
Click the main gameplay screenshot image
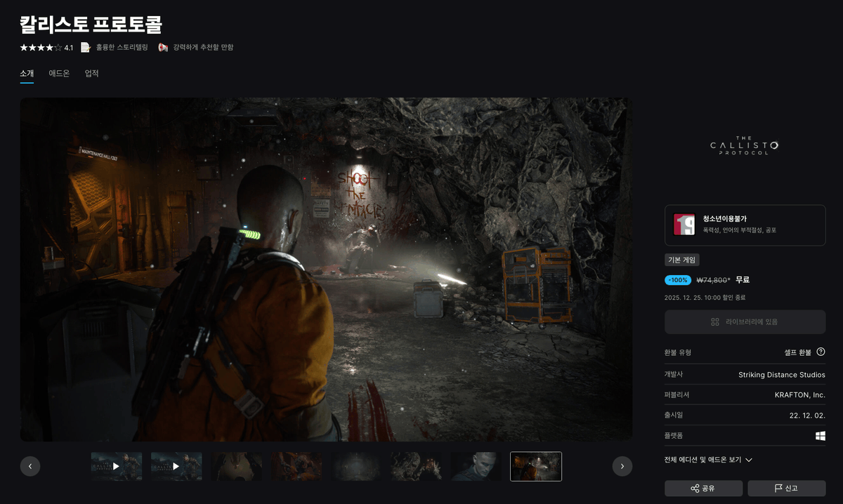point(326,270)
